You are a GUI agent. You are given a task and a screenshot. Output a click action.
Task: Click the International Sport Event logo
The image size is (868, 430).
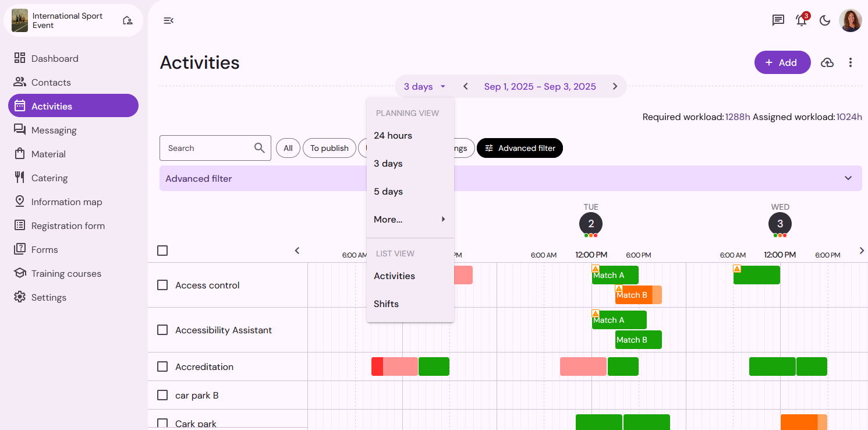20,20
